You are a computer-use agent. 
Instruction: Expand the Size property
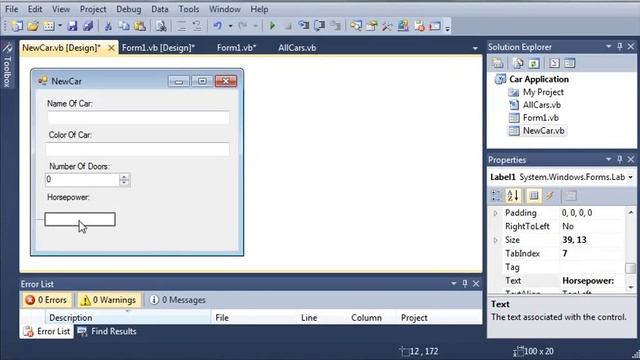point(496,240)
